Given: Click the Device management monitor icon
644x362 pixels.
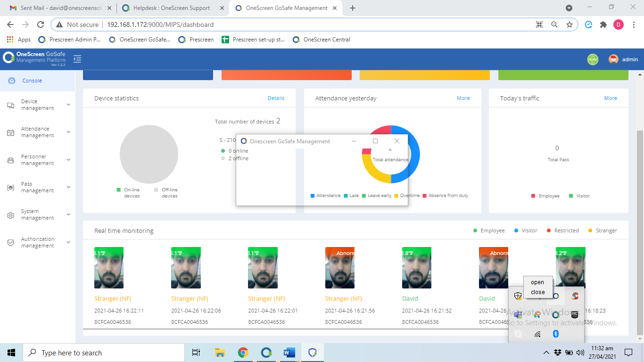Looking at the screenshot, I should (10, 105).
